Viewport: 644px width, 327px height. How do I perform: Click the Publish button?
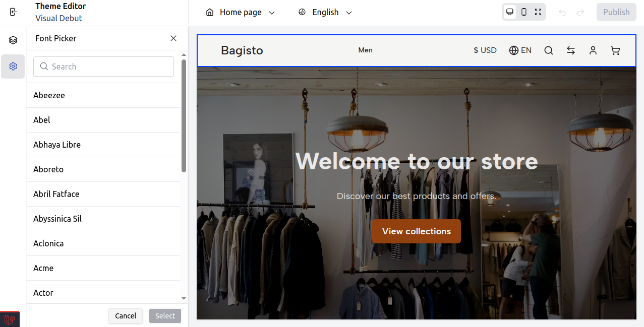[616, 12]
